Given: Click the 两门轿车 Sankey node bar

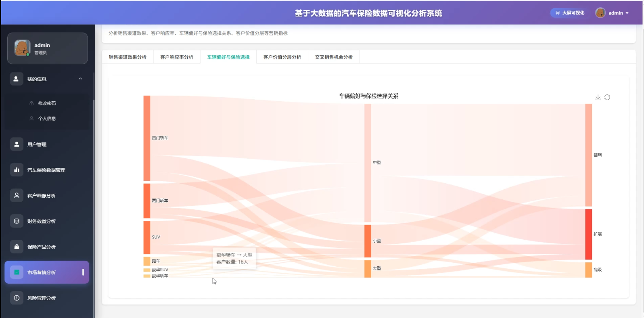Looking at the screenshot, I should click(x=147, y=201).
